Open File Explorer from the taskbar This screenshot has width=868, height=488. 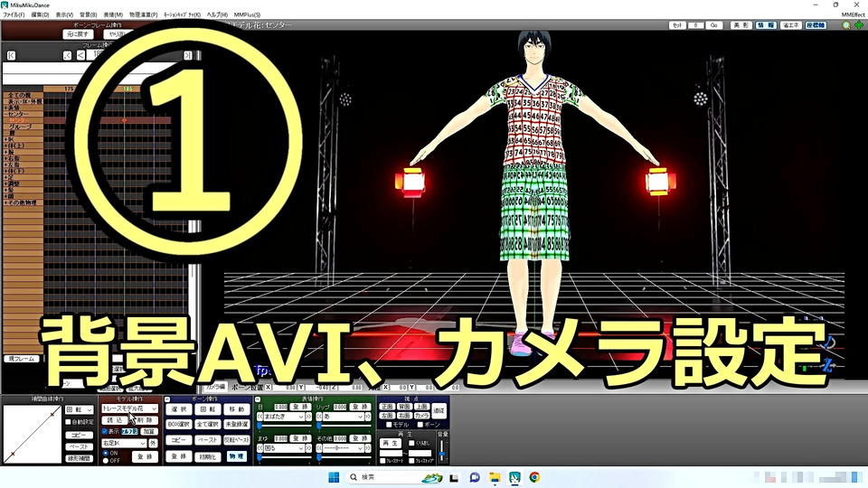pyautogui.click(x=495, y=477)
